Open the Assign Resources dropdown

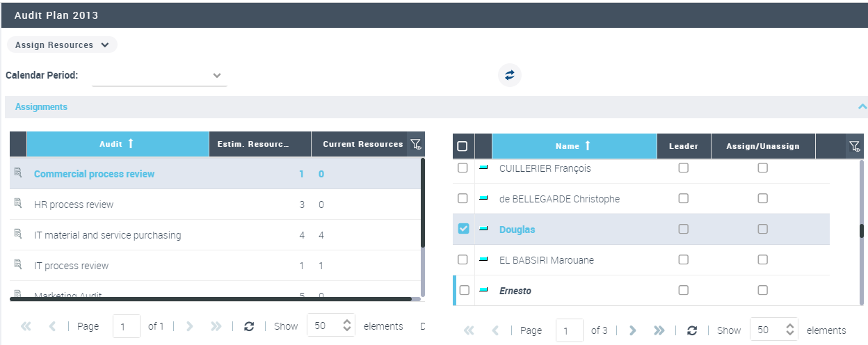[x=62, y=45]
